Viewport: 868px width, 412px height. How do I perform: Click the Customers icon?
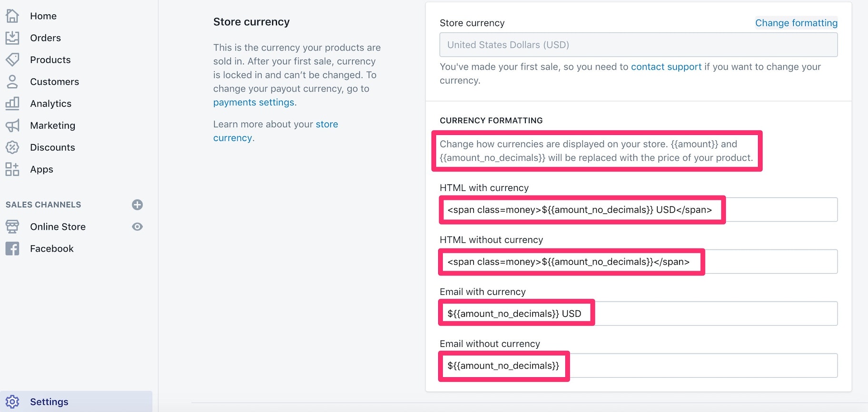coord(12,81)
